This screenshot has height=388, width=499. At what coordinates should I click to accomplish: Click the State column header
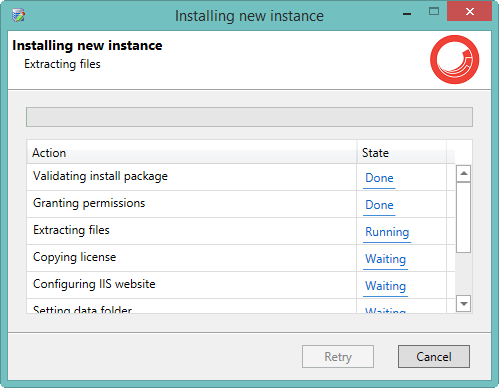click(x=402, y=153)
